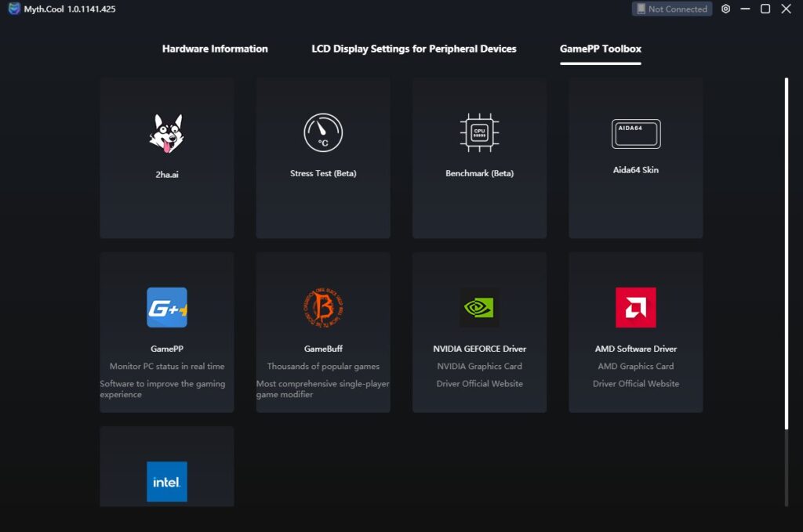Open the NVIDIA GeForce logo icon
Screen dimensions: 803x532
click(479, 307)
